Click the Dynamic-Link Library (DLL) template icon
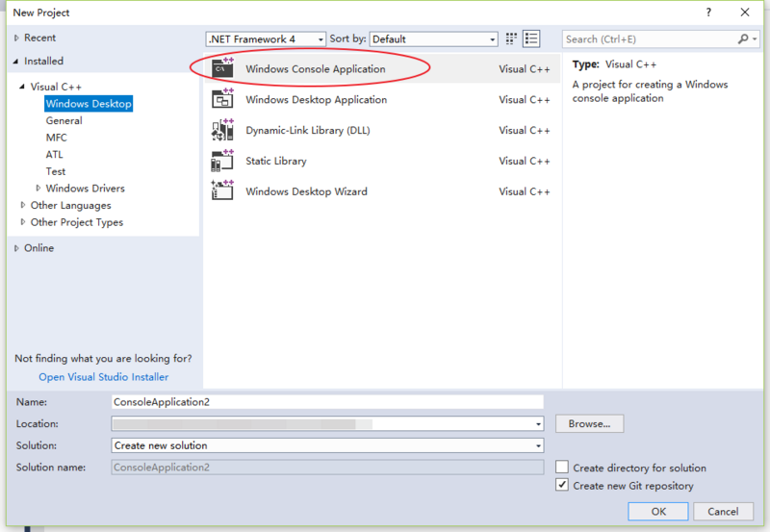 click(222, 130)
